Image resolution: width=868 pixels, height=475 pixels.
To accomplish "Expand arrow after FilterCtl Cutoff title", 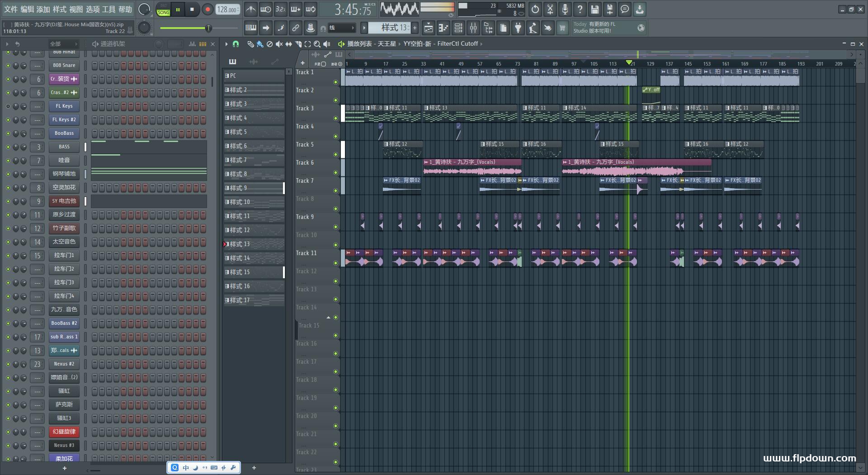I will [x=481, y=44].
